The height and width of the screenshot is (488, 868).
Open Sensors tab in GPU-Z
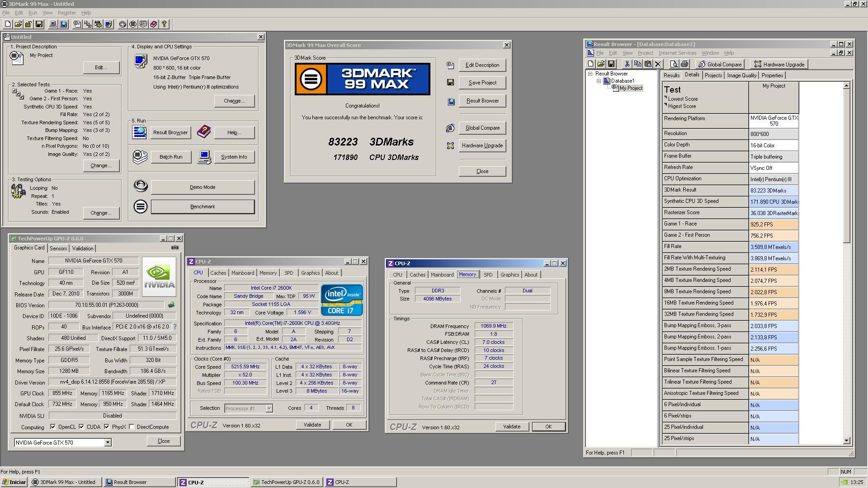58,249
